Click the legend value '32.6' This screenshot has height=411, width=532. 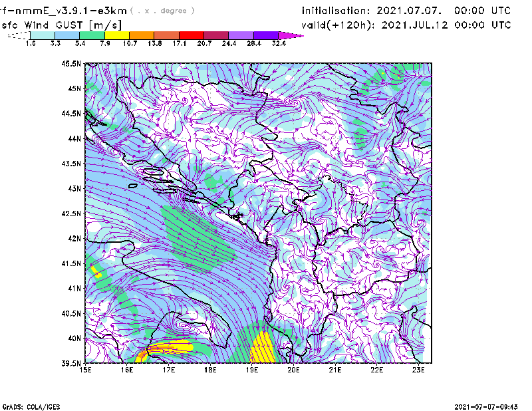coord(279,43)
